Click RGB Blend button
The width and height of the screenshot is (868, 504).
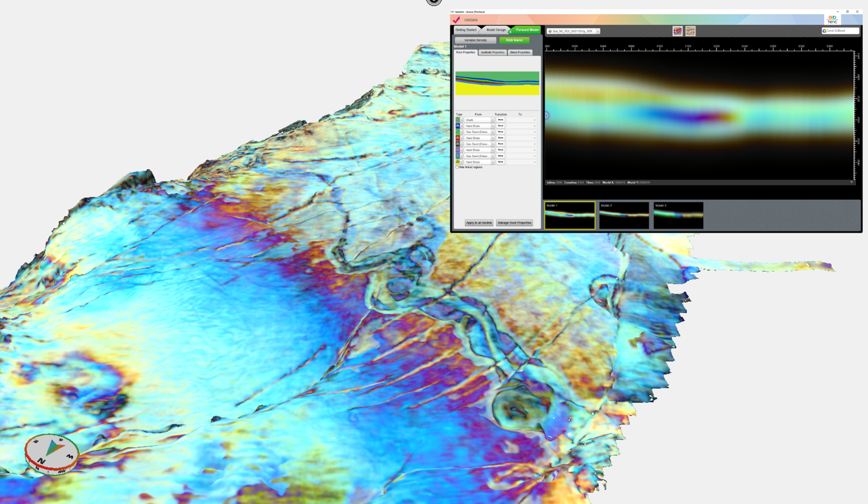514,40
